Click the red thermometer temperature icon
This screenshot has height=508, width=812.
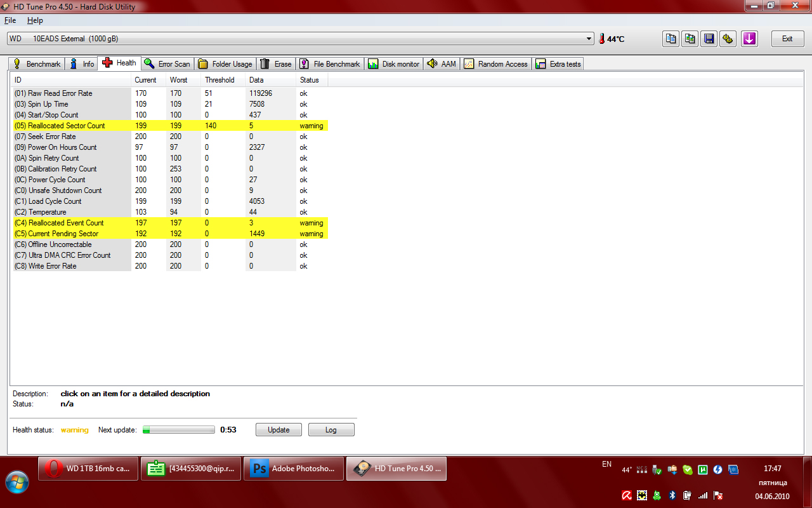tap(601, 39)
